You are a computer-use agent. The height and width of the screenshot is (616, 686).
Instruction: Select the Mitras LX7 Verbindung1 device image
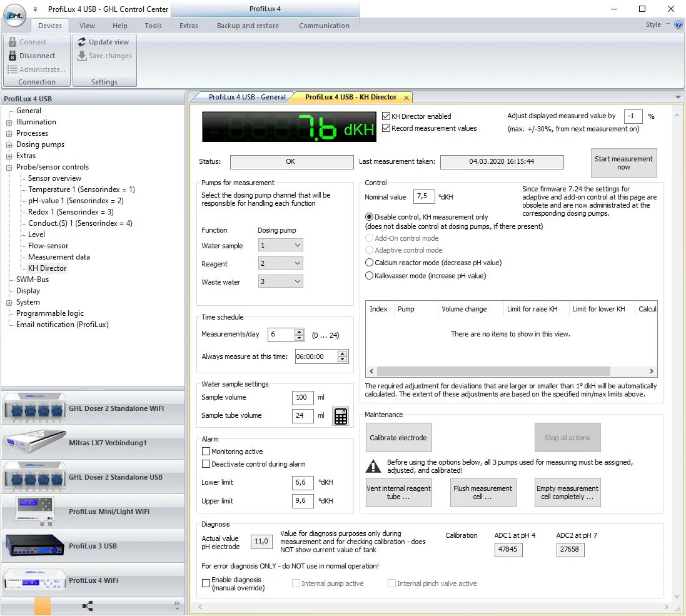point(34,443)
